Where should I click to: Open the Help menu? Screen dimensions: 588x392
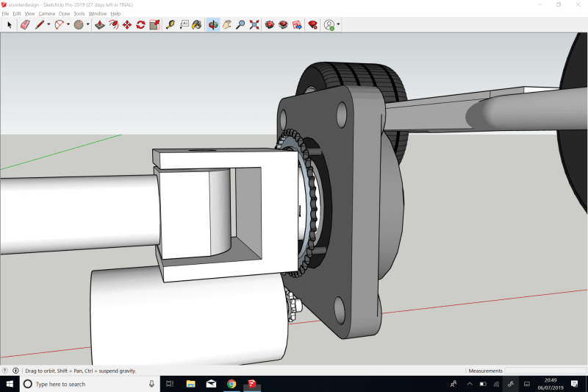(115, 13)
